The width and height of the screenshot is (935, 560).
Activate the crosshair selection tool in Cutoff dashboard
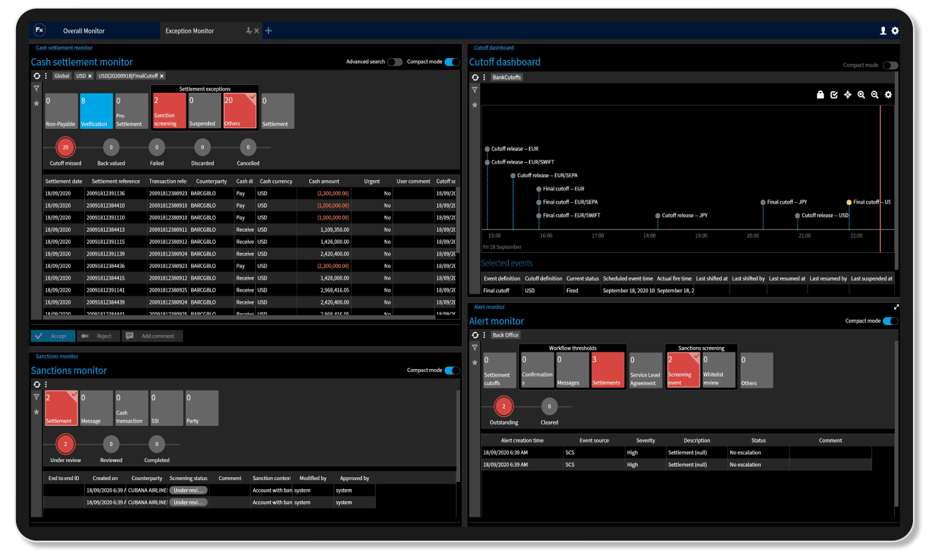pyautogui.click(x=848, y=94)
